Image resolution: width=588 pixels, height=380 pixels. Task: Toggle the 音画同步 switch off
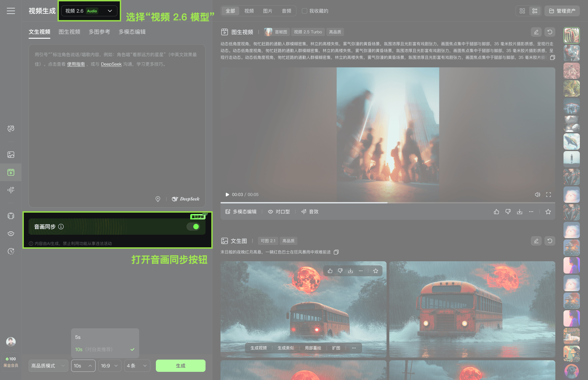(x=194, y=226)
